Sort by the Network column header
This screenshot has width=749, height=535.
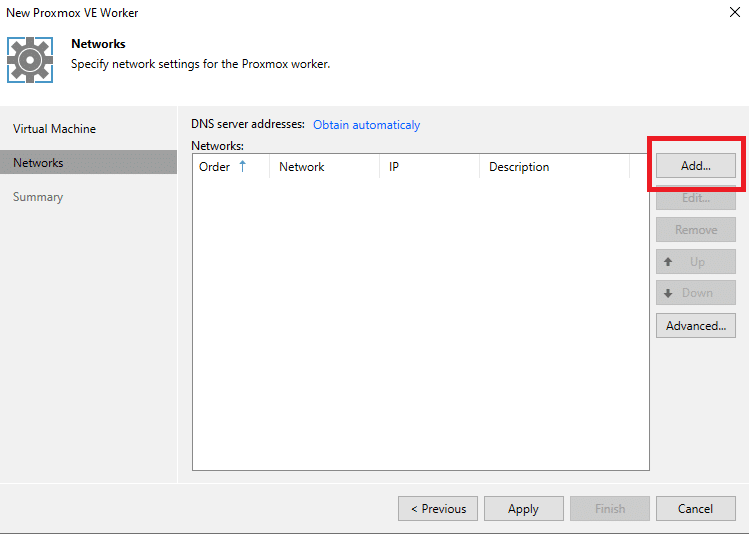pos(325,167)
